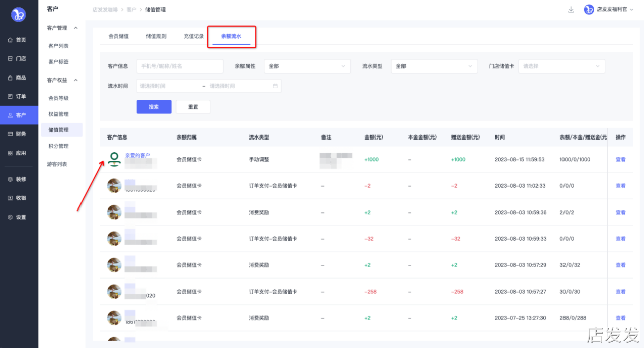This screenshot has height=348, width=644.
Task: Click the +1000 金额 cell
Action: (x=371, y=159)
